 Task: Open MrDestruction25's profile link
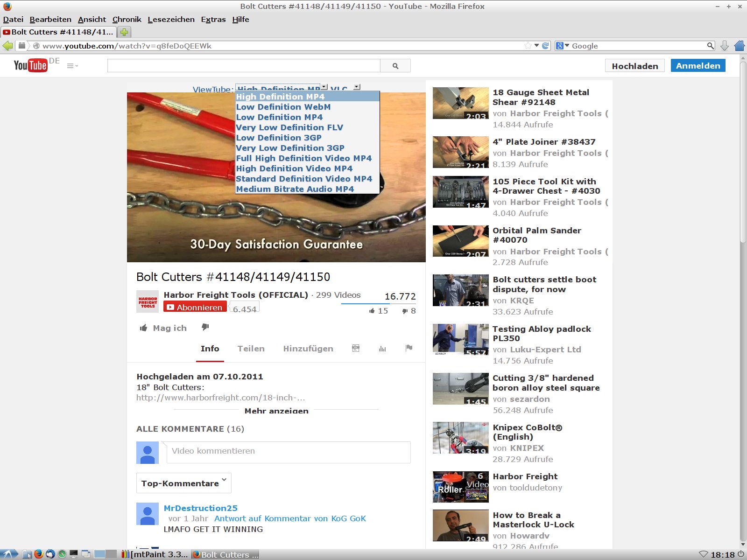tap(200, 508)
